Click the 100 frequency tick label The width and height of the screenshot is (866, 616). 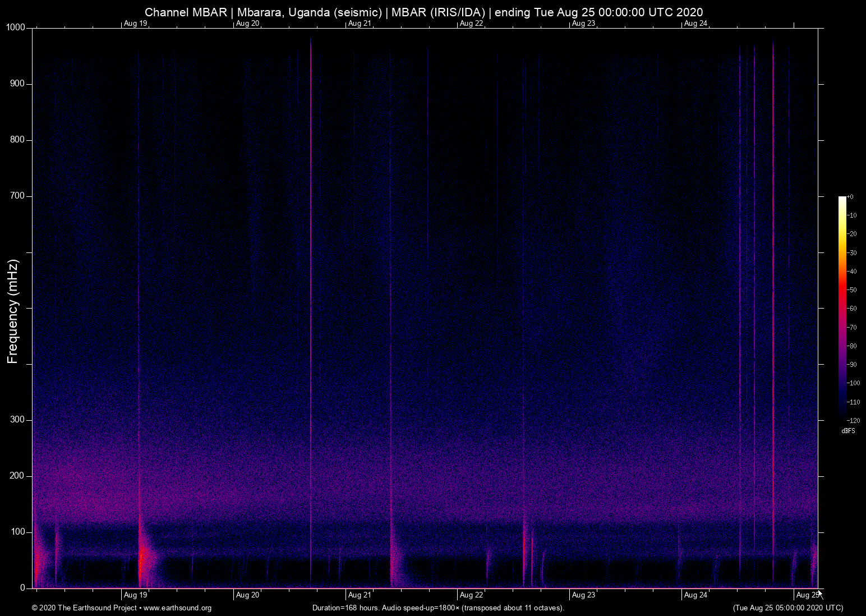pyautogui.click(x=17, y=532)
